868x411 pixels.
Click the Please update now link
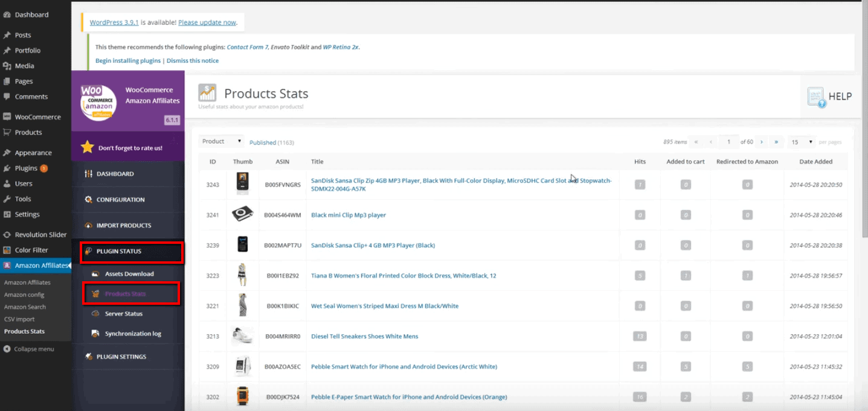click(207, 22)
